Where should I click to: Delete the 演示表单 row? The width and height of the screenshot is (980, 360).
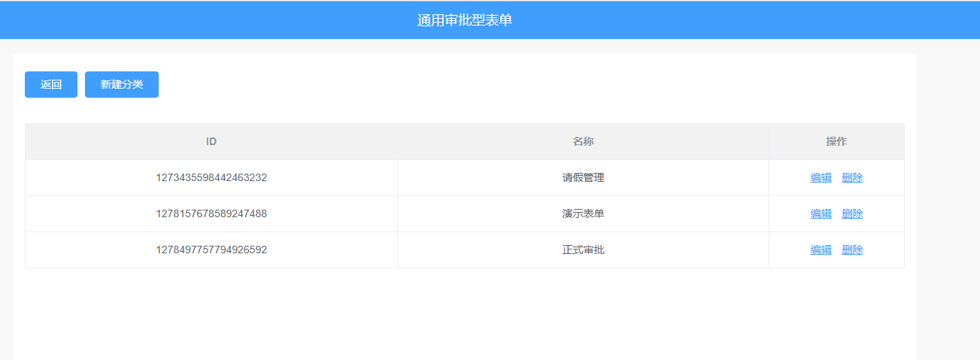pos(852,214)
